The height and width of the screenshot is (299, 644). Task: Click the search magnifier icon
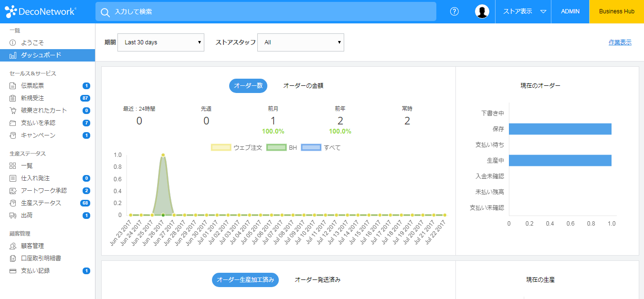(105, 12)
